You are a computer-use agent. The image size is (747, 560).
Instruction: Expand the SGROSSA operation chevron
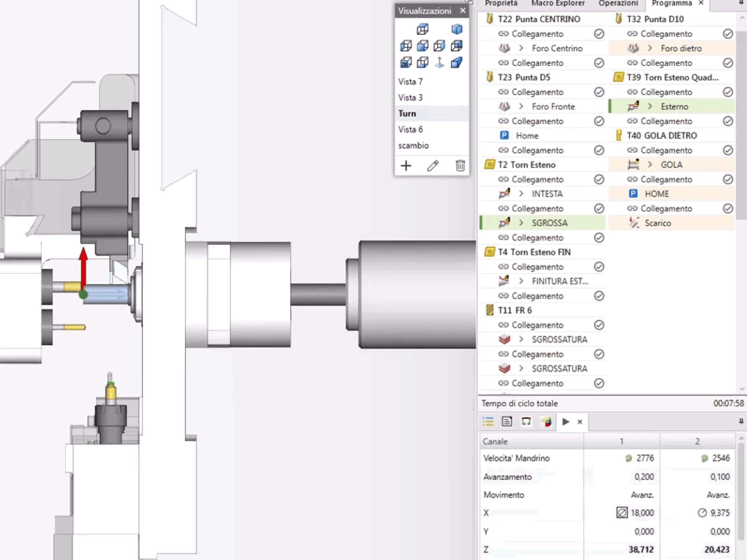(521, 223)
